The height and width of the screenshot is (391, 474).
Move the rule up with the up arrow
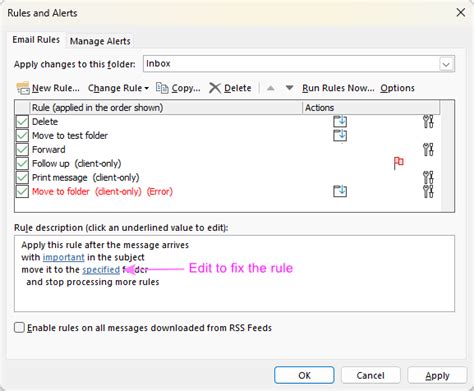coord(271,88)
